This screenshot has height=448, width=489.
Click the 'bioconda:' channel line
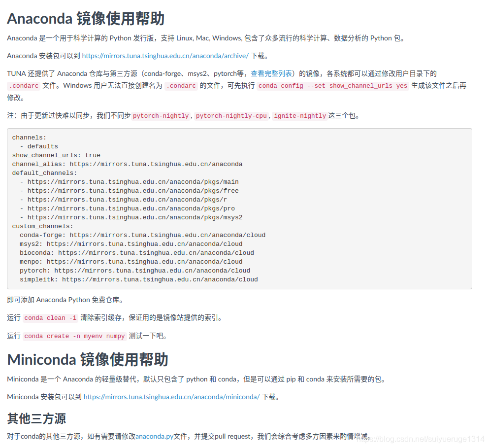pyautogui.click(x=136, y=253)
